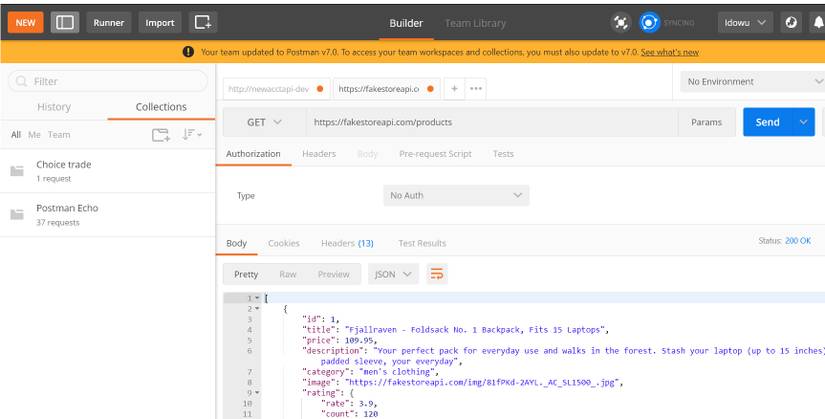Screen dimensions: 825x419
Task: Open the JSON format dropdown
Action: (x=393, y=274)
